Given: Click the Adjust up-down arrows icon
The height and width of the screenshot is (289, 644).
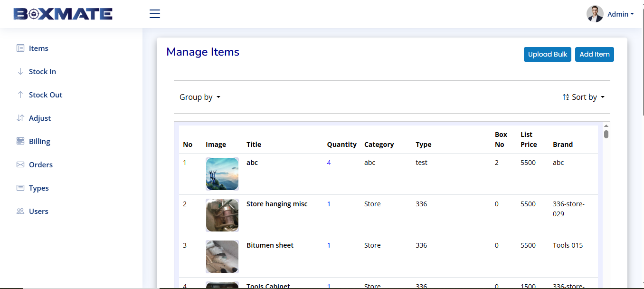Looking at the screenshot, I should click(20, 118).
